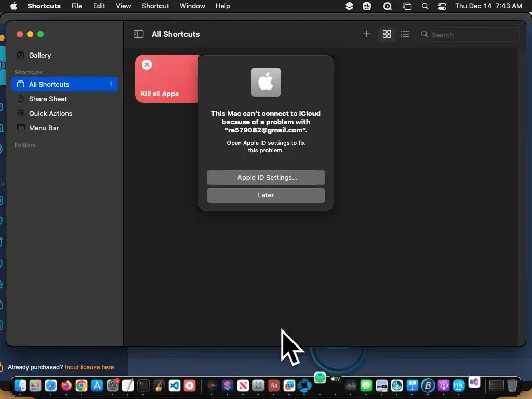Open Freeform from the Dock
Image resolution: width=532 pixels, height=399 pixels.
[x=289, y=385]
